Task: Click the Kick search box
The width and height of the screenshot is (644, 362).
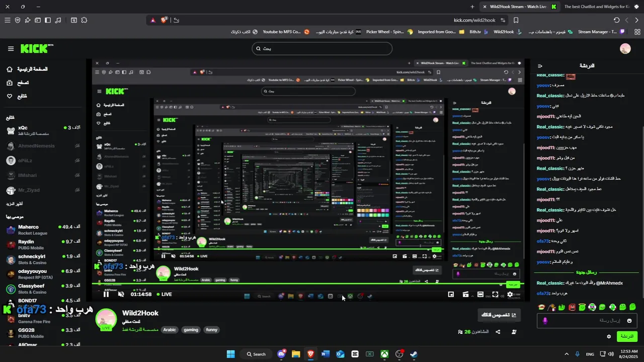Action: tap(322, 48)
